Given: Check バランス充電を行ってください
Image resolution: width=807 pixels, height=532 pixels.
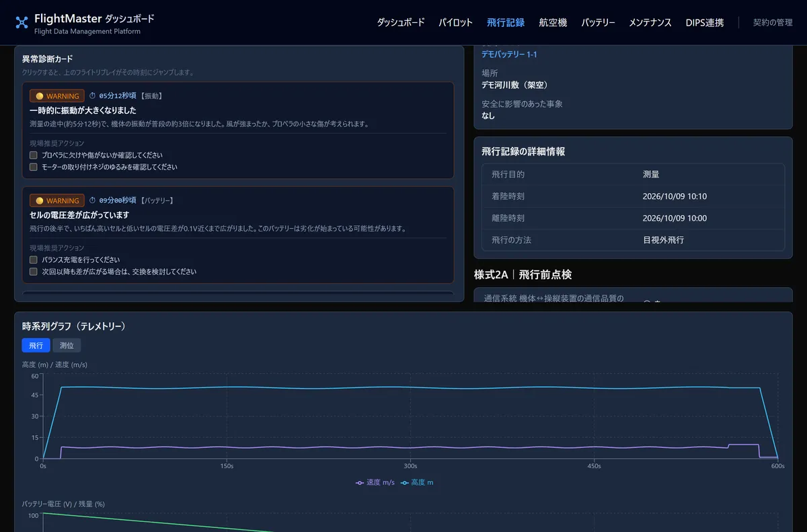Looking at the screenshot, I should [x=34, y=260].
